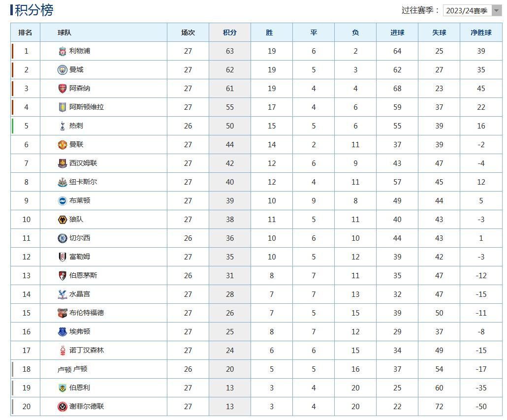Image resolution: width=507 pixels, height=420 pixels.
Task: Click the Arsenal (阿森纳) badge icon
Action: pos(63,88)
